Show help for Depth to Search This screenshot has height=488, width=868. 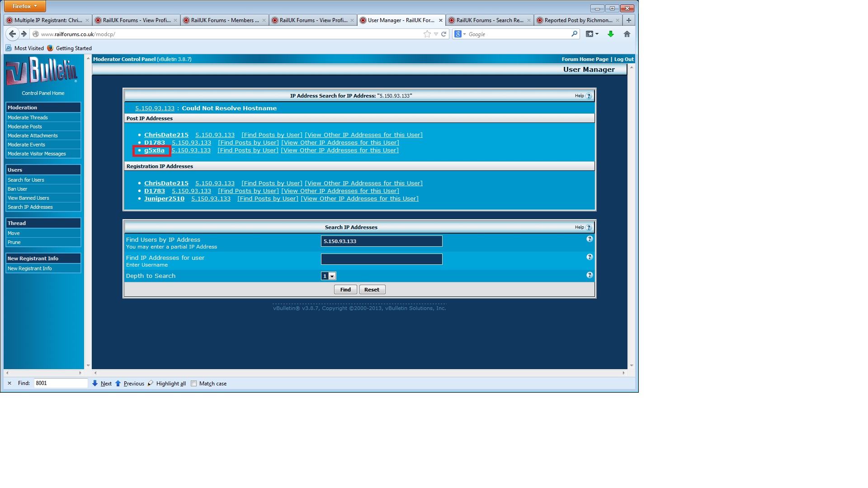590,275
